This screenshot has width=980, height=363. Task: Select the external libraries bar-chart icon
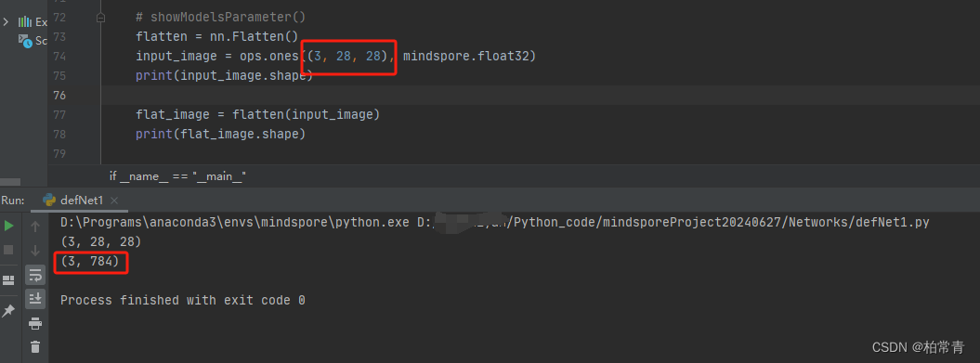pyautogui.click(x=24, y=22)
